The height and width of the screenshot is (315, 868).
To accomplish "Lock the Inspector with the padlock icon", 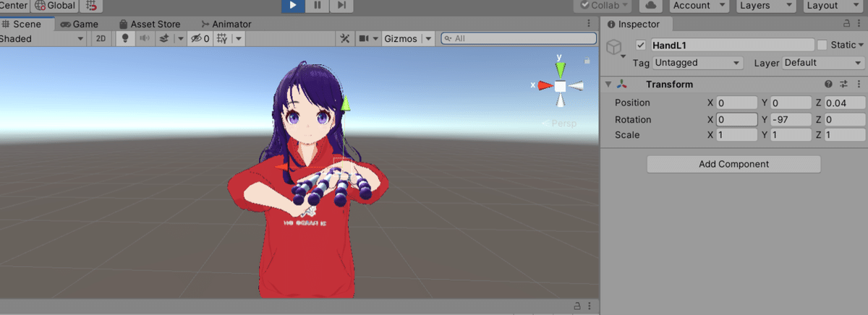I will [x=848, y=24].
